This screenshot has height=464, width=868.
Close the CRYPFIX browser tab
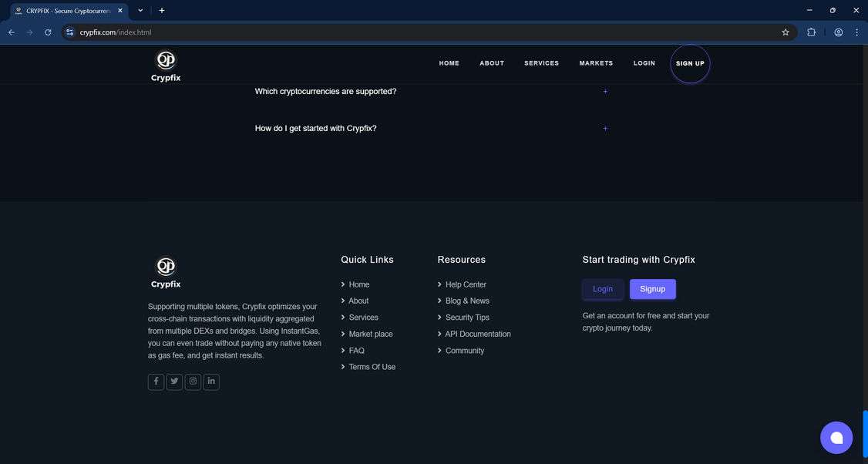(120, 11)
